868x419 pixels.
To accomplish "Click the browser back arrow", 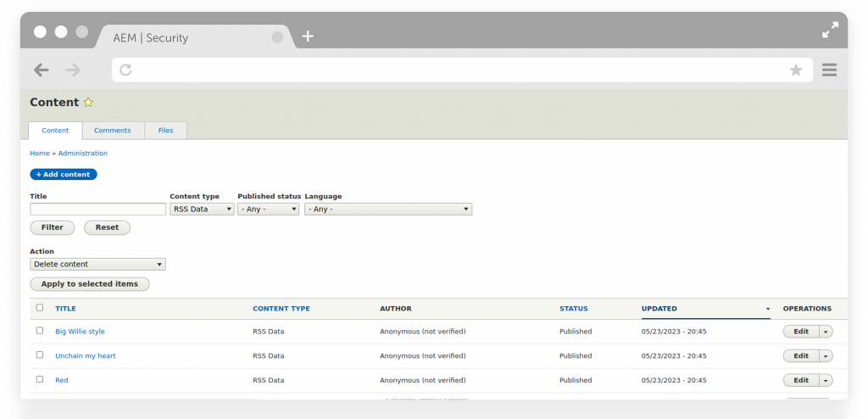I will pyautogui.click(x=41, y=70).
